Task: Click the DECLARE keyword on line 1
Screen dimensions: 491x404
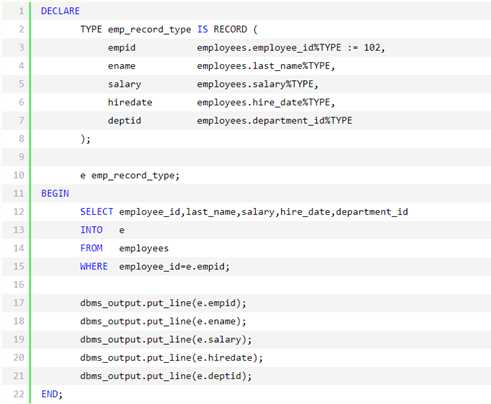Action: pyautogui.click(x=60, y=11)
